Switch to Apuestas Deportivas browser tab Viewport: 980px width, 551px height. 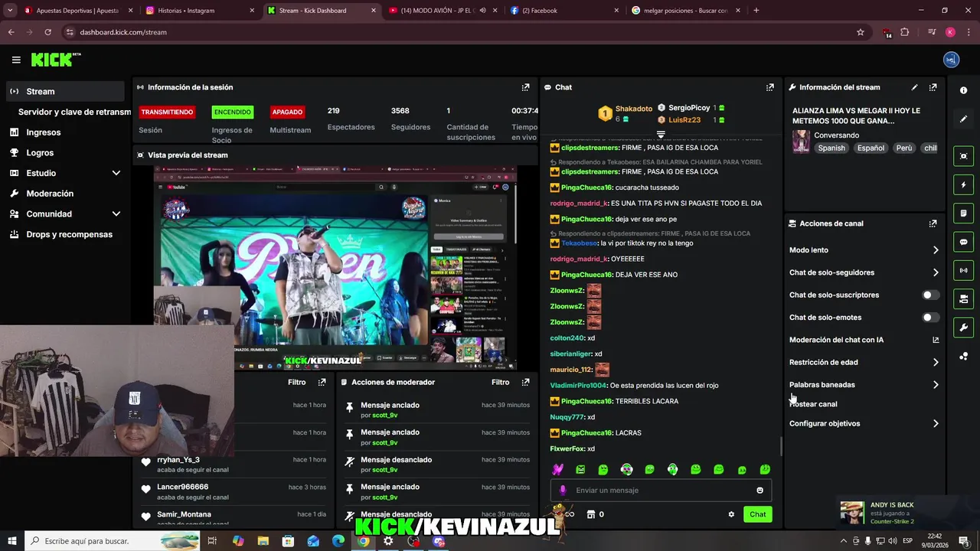pos(77,11)
